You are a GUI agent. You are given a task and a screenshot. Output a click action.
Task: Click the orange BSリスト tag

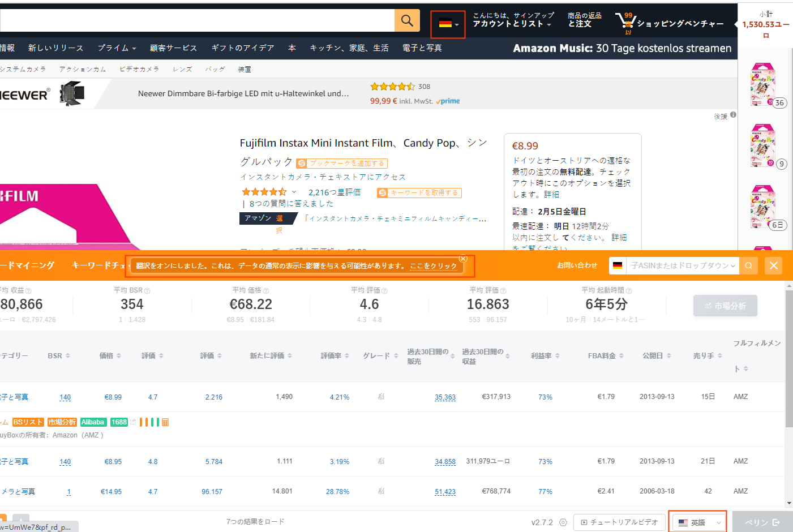28,422
